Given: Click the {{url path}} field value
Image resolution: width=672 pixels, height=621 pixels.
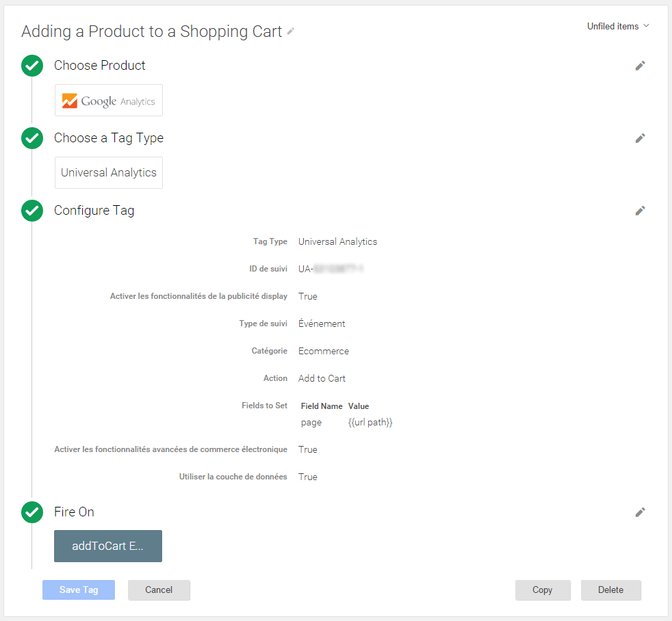Looking at the screenshot, I should pos(370,422).
